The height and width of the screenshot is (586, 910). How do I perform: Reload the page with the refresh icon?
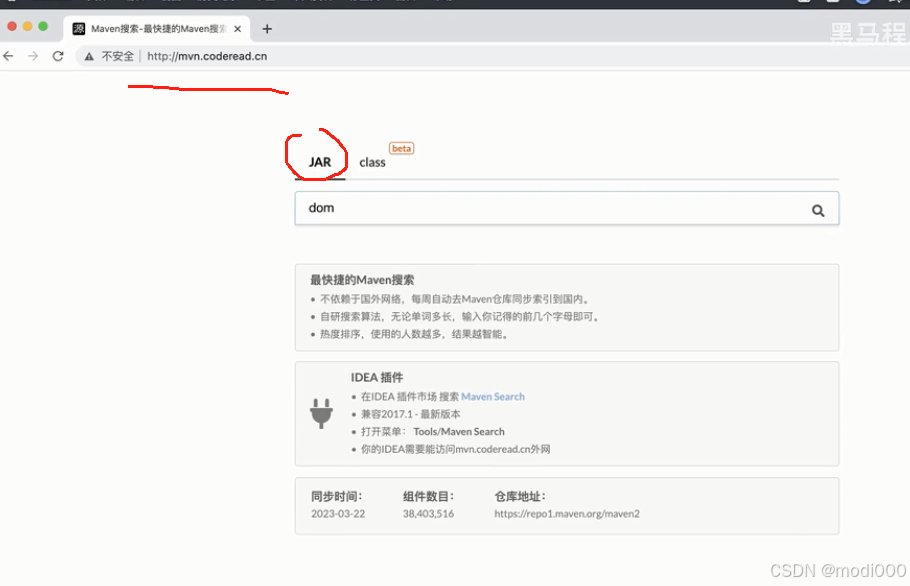coord(58,56)
